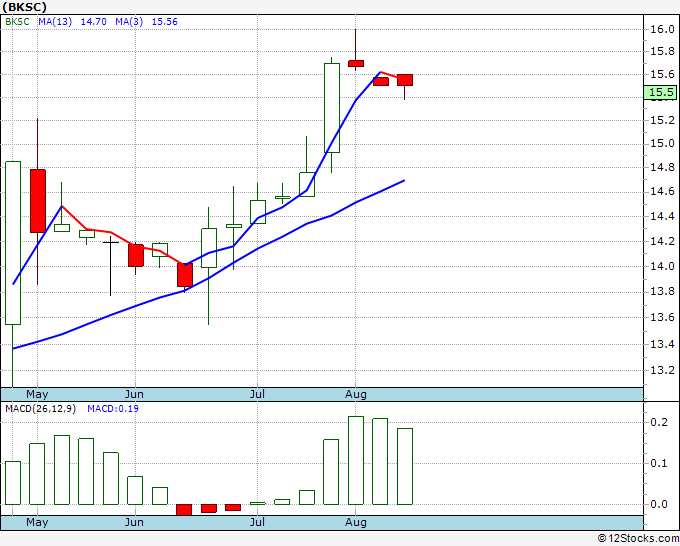The width and height of the screenshot is (680, 546).
Task: Click the 15.6 price axis label
Action: [x=662, y=75]
